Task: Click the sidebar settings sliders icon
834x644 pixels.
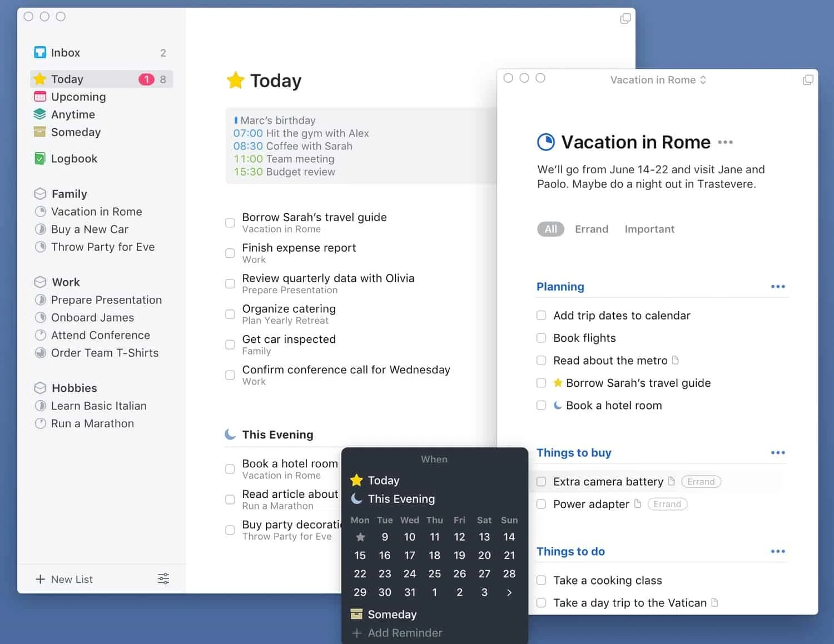Action: 163,579
